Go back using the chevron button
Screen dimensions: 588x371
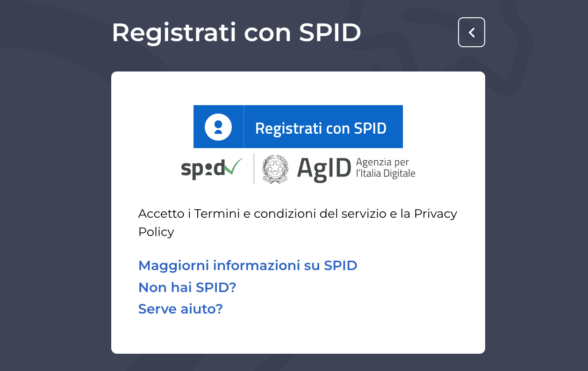pyautogui.click(x=471, y=32)
